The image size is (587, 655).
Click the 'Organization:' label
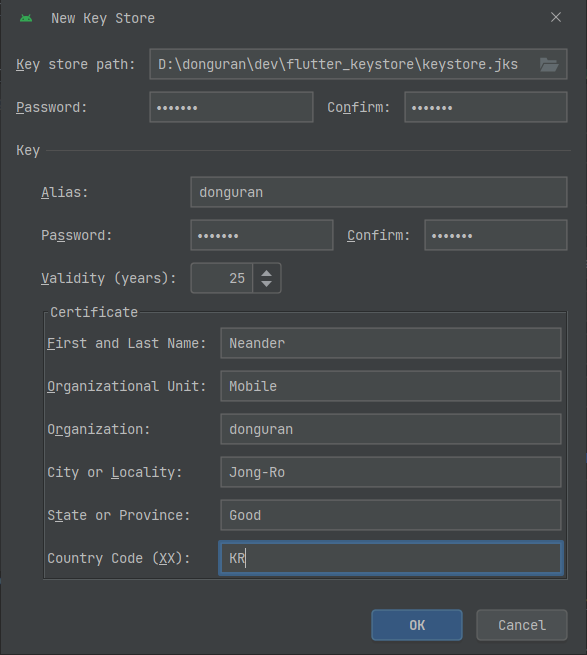(x=99, y=429)
